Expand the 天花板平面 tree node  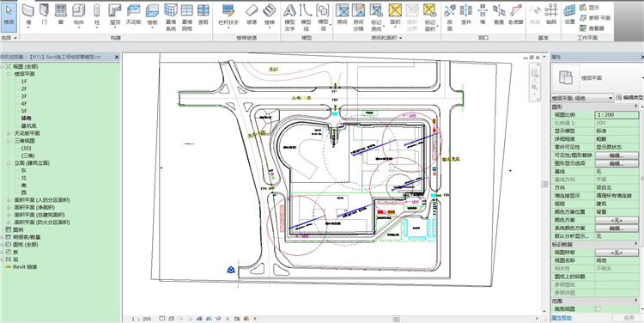(x=9, y=133)
